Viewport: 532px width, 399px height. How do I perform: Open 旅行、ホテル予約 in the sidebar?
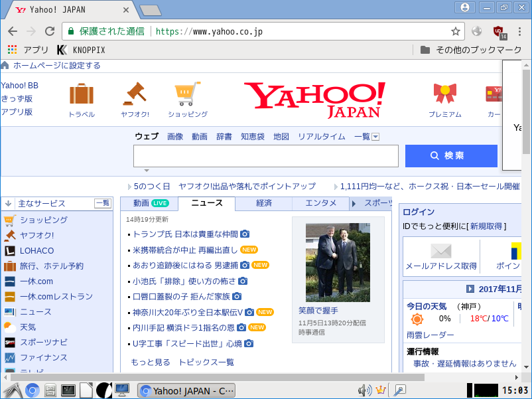coord(51,266)
